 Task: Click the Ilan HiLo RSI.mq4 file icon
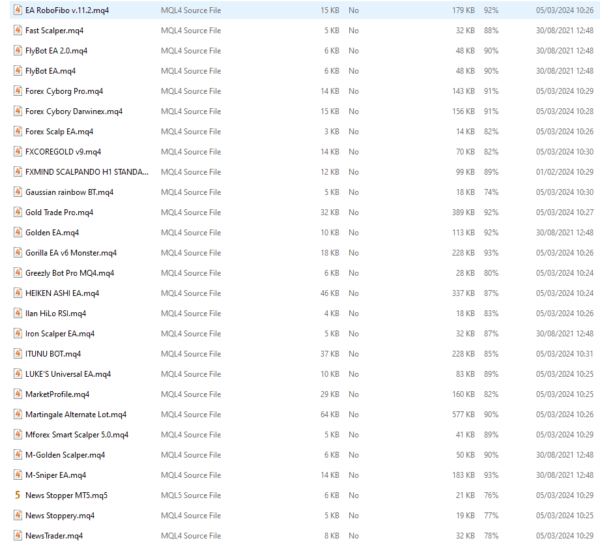(x=18, y=313)
